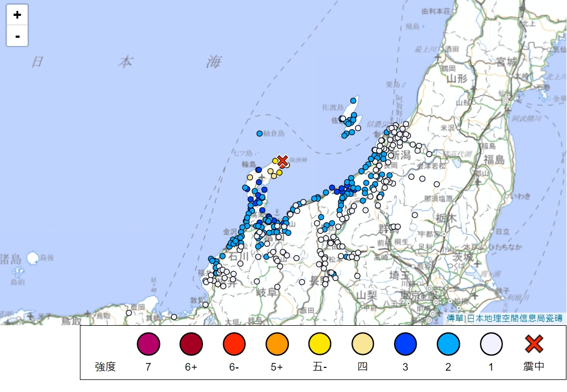This screenshot has height=392, width=567.
Task: Open the 傳單 attribution link
Action: 454,318
